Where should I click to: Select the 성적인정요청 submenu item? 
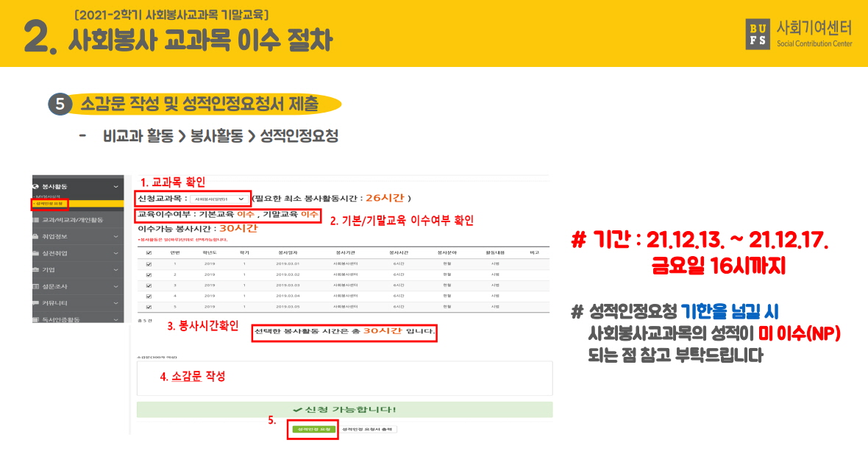pyautogui.click(x=49, y=203)
